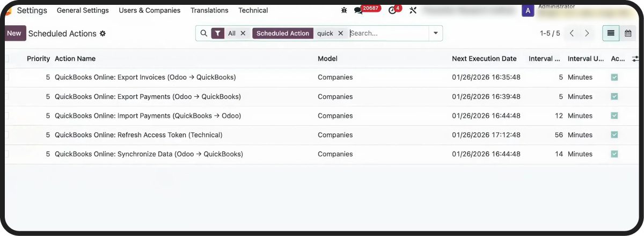
Task: Click the gear beside Scheduled Actions
Action: point(103,33)
